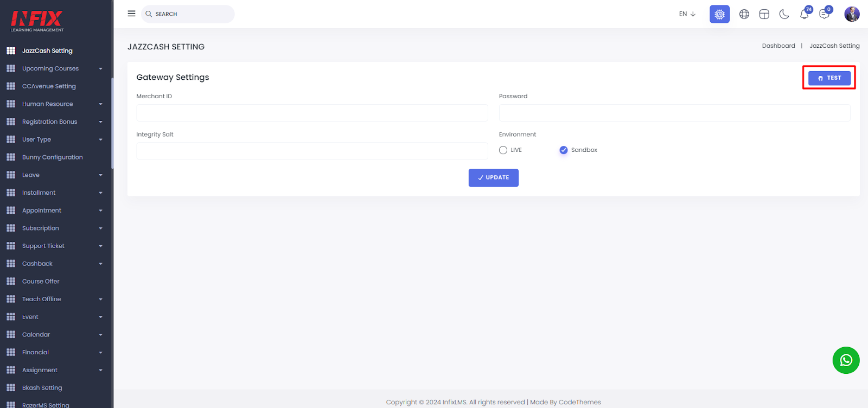Click grid icon beside JazzCash Setting

pos(11,50)
